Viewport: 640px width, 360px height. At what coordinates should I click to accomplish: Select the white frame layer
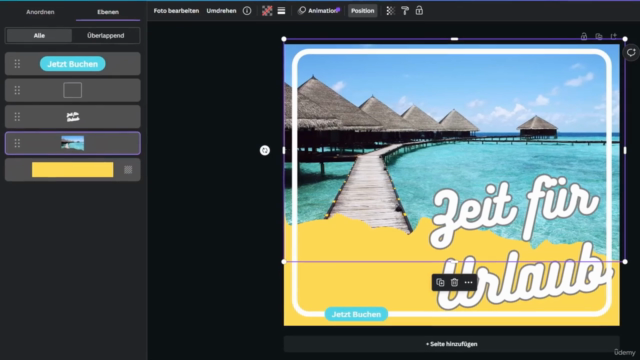[73, 90]
